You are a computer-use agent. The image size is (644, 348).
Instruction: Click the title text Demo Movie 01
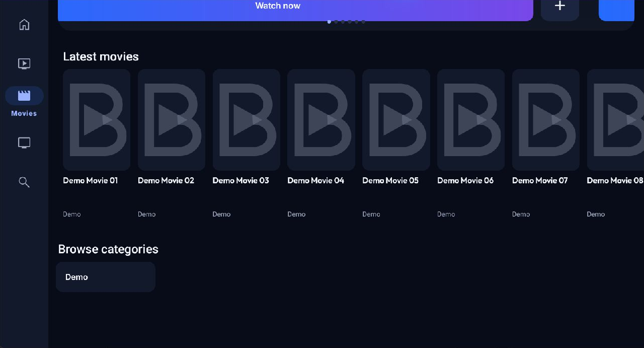91,180
